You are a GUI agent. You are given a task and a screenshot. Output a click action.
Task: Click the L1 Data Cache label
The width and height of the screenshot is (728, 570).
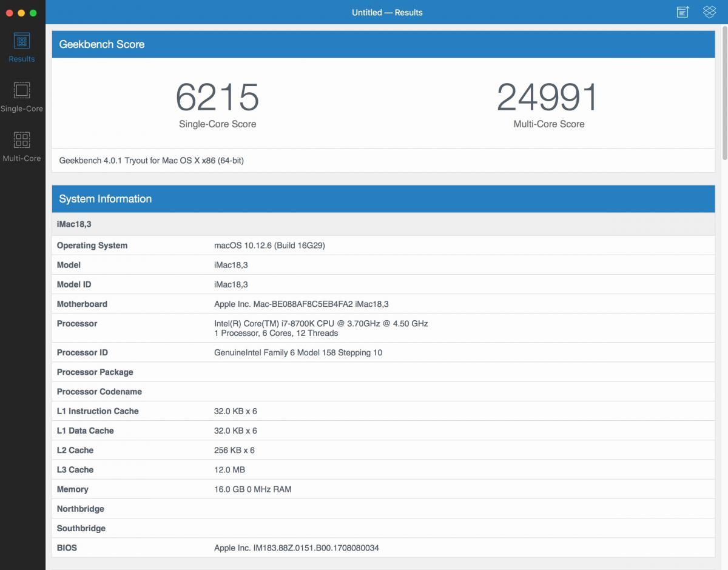[x=86, y=431]
